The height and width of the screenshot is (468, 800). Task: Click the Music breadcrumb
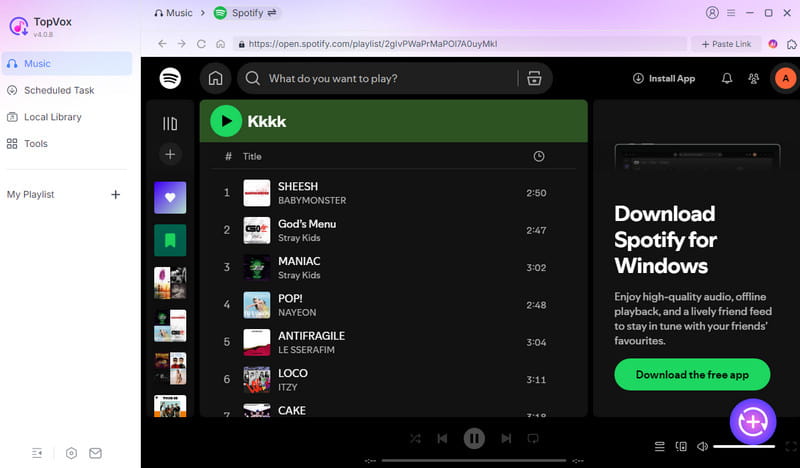pos(173,13)
